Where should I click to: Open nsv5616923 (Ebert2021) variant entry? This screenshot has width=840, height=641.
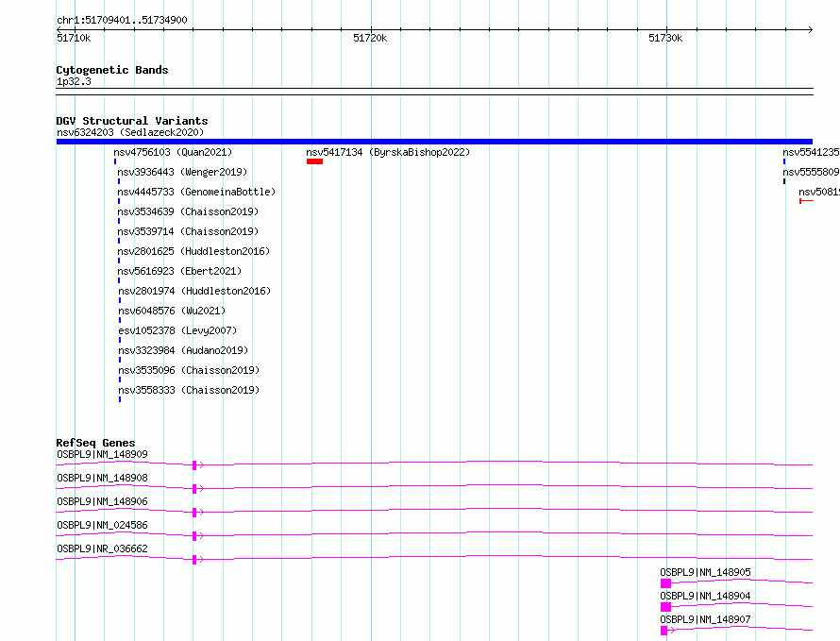179,271
